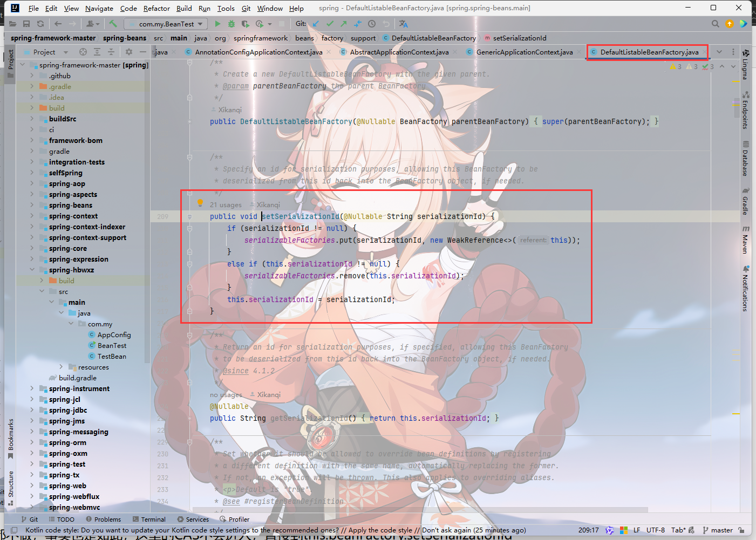Image resolution: width=756 pixels, height=540 pixels.
Task: Toggle the Project tool window stripe button
Action: 10,64
